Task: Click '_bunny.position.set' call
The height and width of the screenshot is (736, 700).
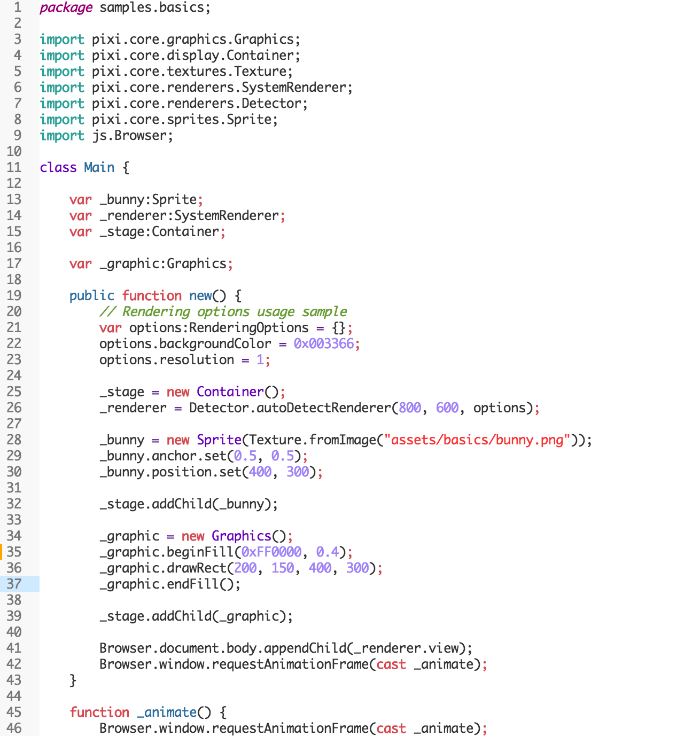Action: 170,472
